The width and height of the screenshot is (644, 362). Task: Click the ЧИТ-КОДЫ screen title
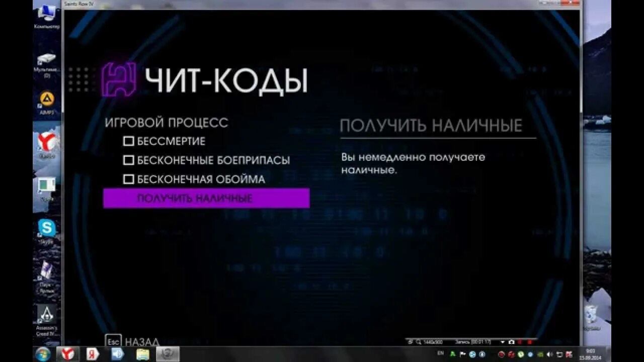pos(226,80)
